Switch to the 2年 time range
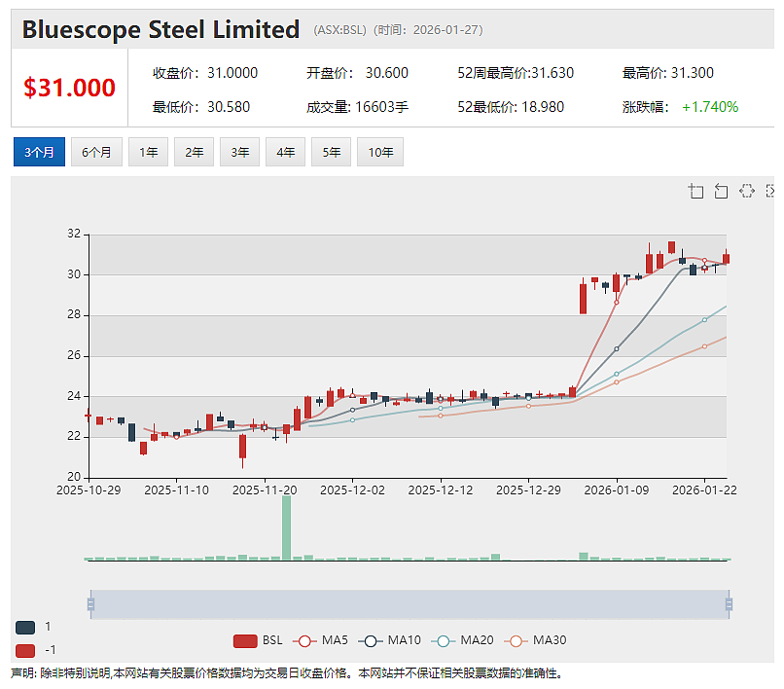 194,152
